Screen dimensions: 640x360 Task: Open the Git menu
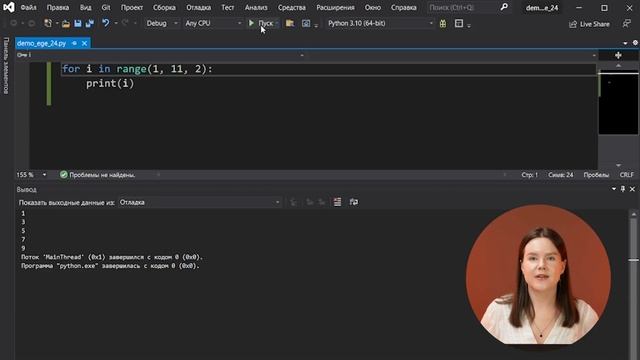click(106, 7)
